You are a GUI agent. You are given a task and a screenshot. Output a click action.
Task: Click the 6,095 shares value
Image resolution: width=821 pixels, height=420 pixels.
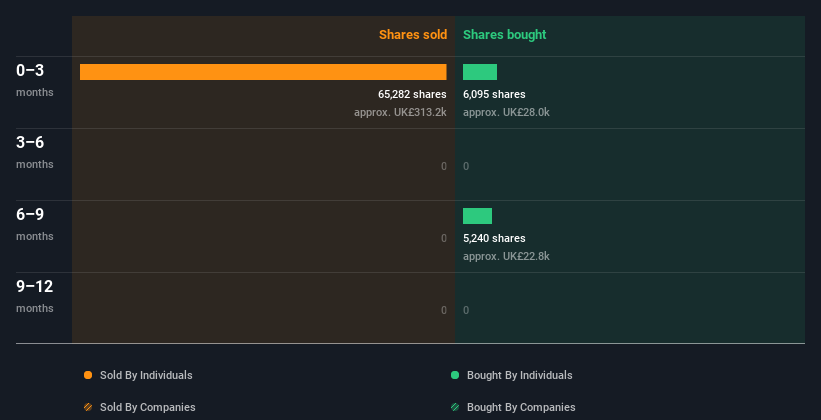494,94
